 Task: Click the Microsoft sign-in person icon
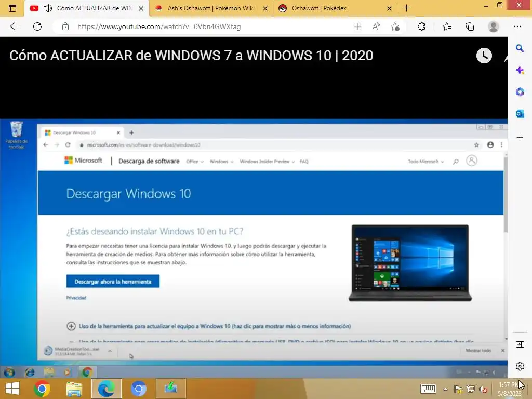(471, 161)
